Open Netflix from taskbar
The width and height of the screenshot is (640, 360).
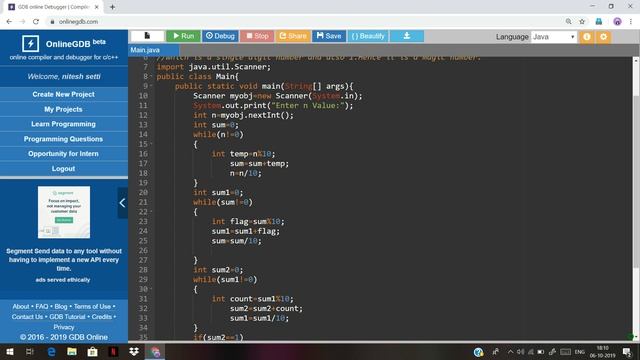pos(113,351)
